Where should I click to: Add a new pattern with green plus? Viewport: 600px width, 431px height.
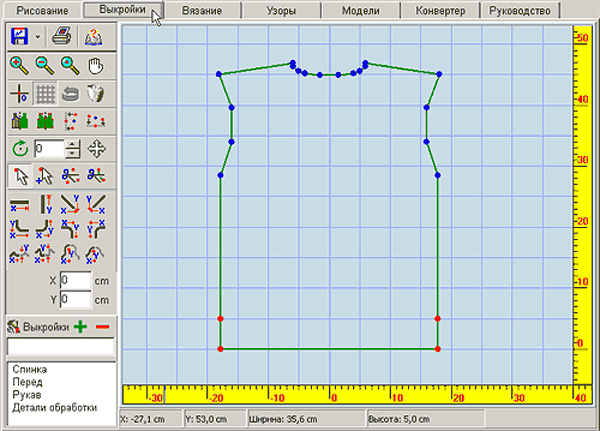click(80, 327)
